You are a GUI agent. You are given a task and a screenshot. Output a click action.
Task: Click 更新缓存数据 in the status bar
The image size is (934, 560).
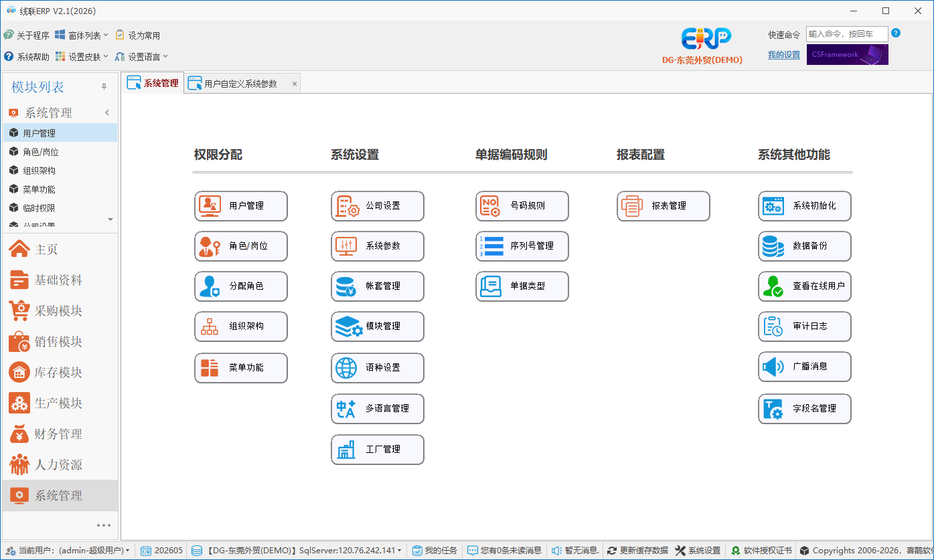[x=637, y=551]
